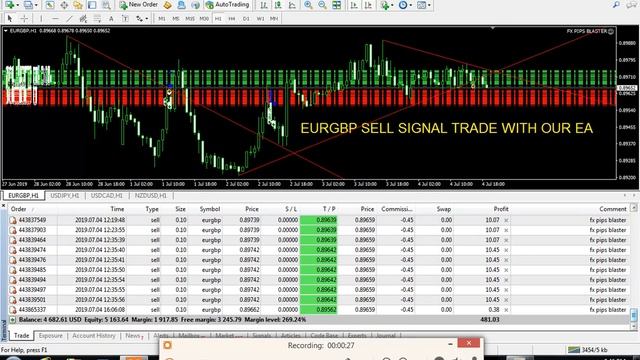Toggle the Terminal window icon
Screen dimensions: 640x360
92,5
